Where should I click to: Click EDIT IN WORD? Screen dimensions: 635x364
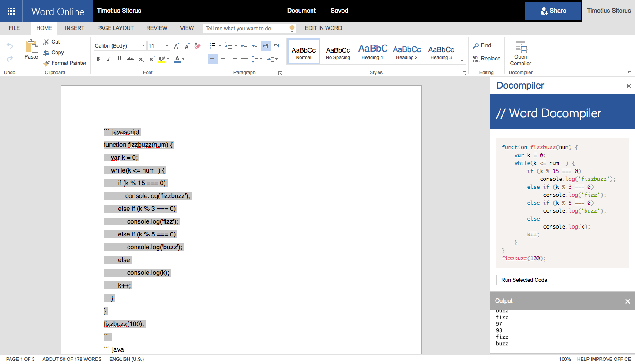click(x=323, y=28)
